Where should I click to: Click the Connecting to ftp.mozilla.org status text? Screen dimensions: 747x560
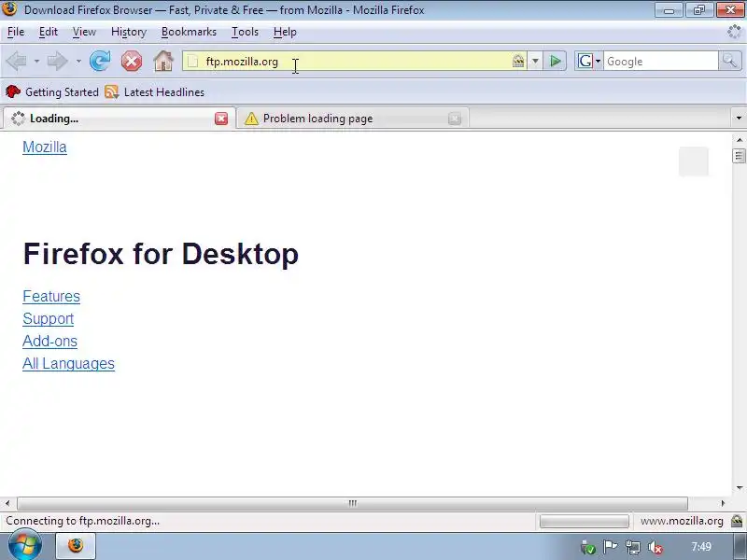point(82,521)
